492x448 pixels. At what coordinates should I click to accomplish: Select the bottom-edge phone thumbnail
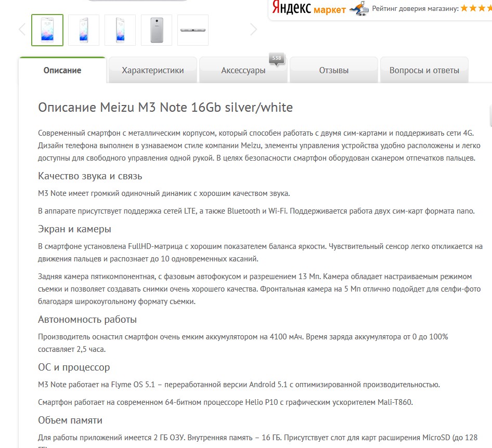click(193, 30)
